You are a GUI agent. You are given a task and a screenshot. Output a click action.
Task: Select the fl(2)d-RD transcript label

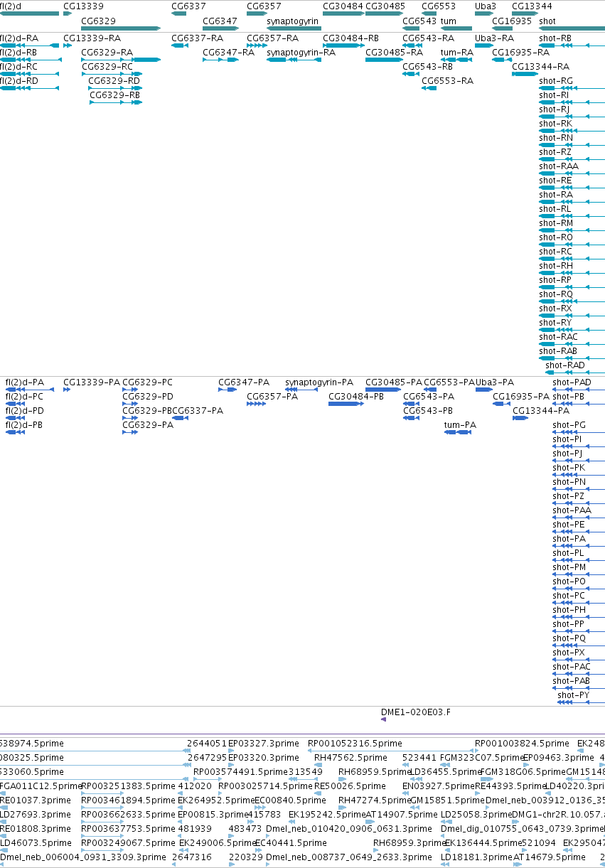coord(19,80)
